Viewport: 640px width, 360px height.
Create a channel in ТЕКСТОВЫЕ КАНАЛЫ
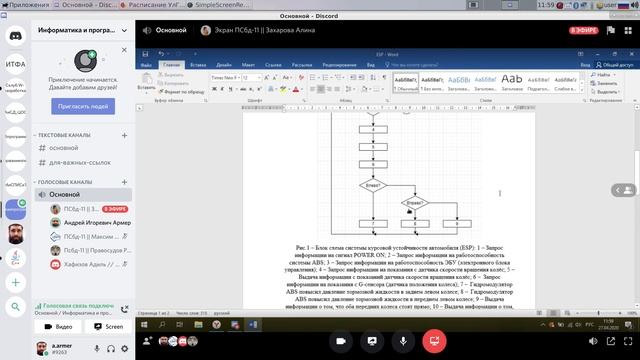pos(124,135)
